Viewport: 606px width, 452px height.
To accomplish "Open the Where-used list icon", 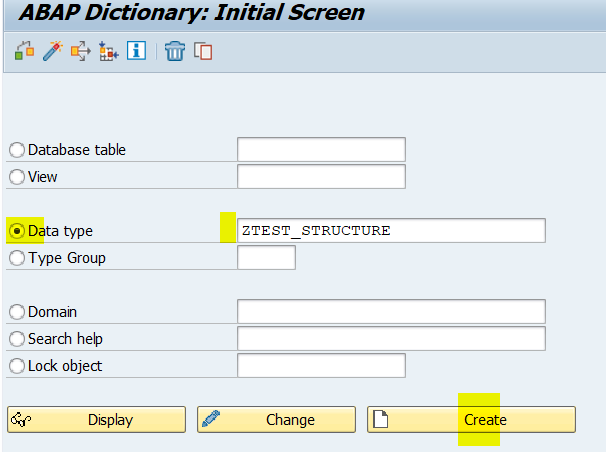I will click(80, 51).
